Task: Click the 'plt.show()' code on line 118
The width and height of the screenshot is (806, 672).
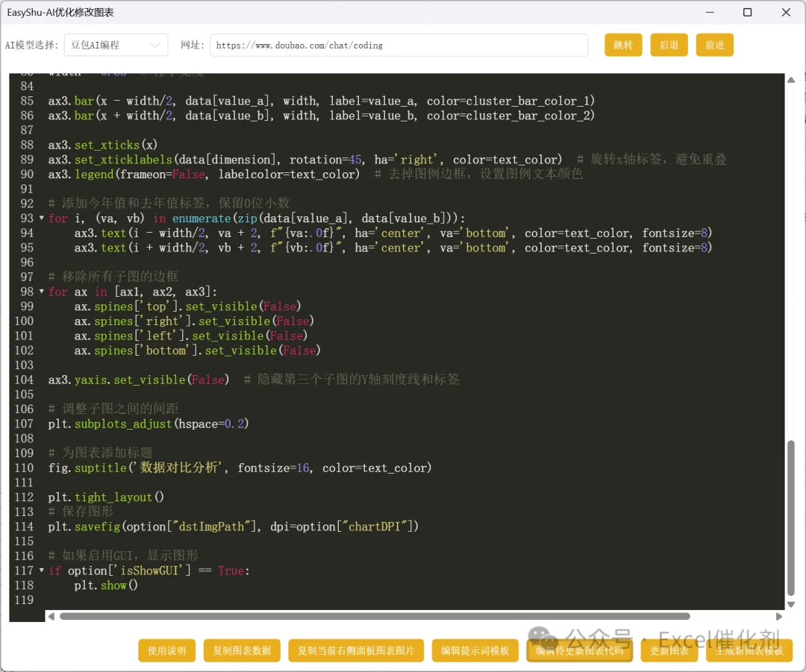Action: click(106, 585)
